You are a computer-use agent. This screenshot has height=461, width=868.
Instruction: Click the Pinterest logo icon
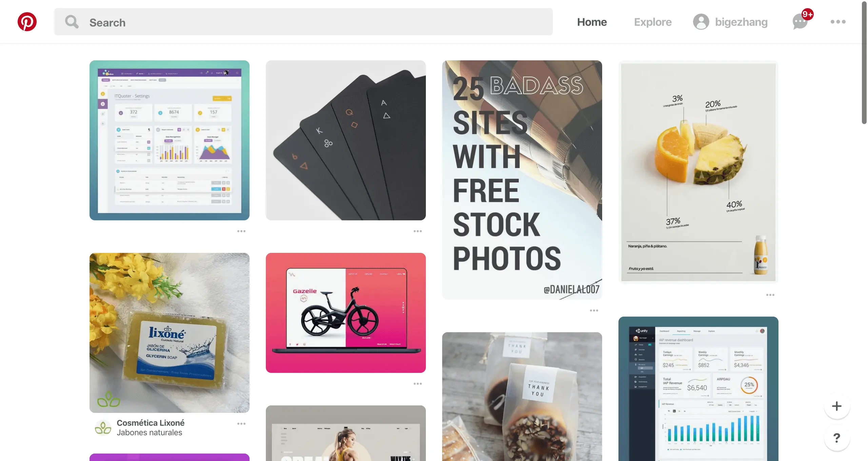[x=27, y=22]
